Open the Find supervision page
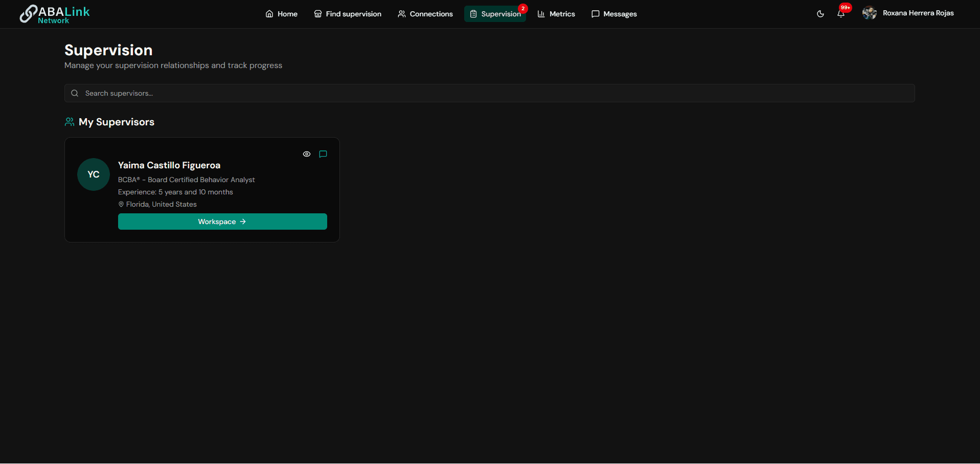The width and height of the screenshot is (980, 464). (348, 14)
